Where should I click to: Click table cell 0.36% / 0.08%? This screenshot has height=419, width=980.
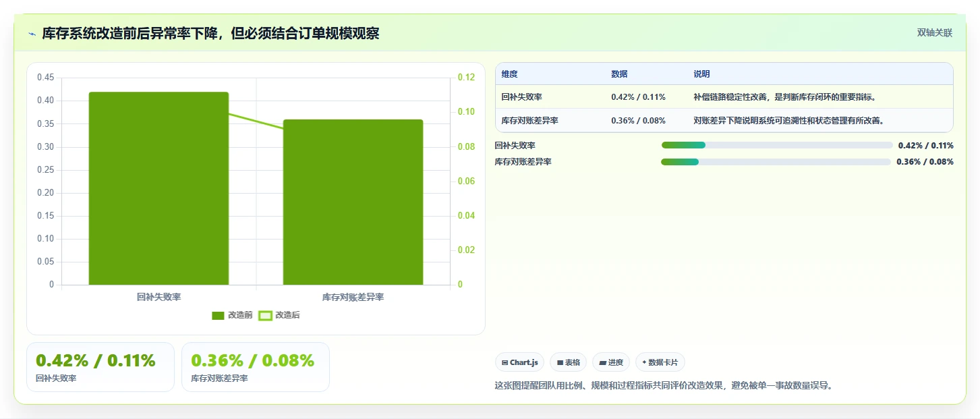638,121
